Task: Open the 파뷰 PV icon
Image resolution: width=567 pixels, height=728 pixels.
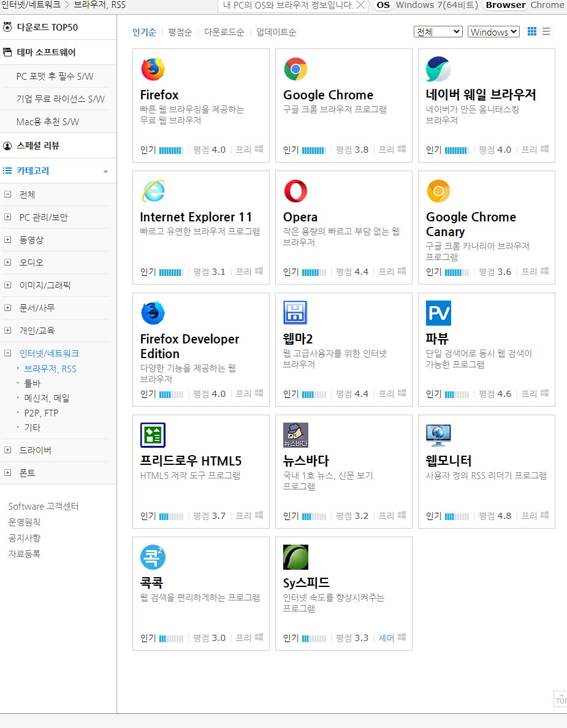Action: (x=438, y=313)
